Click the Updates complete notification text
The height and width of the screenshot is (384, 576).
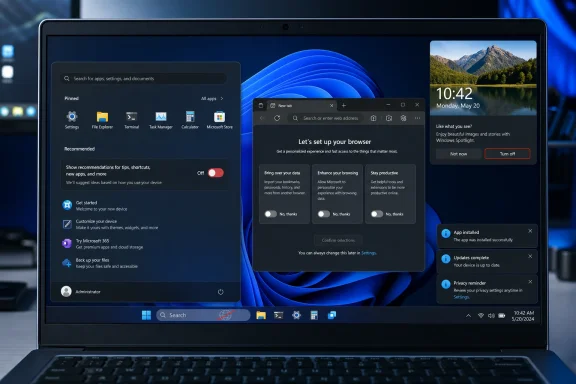coord(476,261)
